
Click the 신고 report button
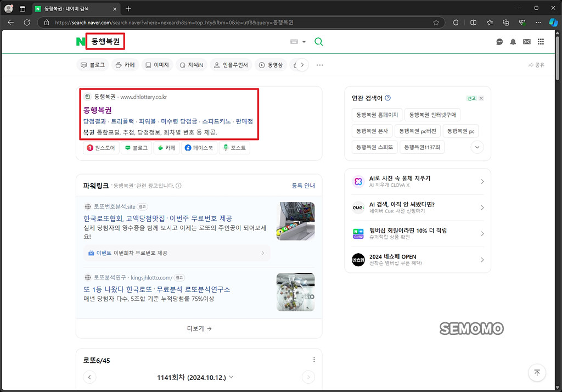tap(471, 98)
